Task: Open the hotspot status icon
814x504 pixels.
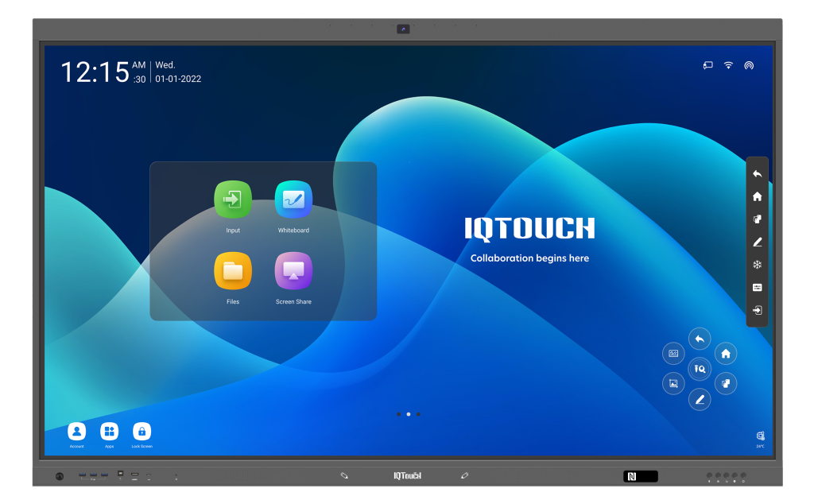Action: (749, 65)
